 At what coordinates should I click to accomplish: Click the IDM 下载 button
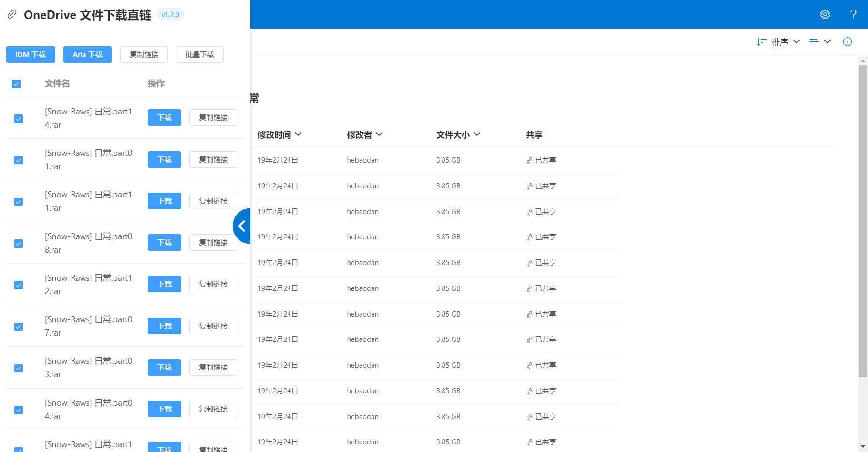pos(31,55)
